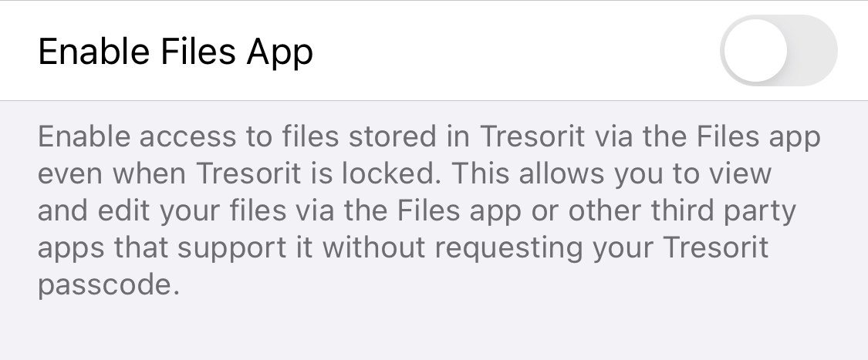Screen dimensions: 868x360
Task: Turn on the Enable Files App switch
Action: (x=778, y=50)
